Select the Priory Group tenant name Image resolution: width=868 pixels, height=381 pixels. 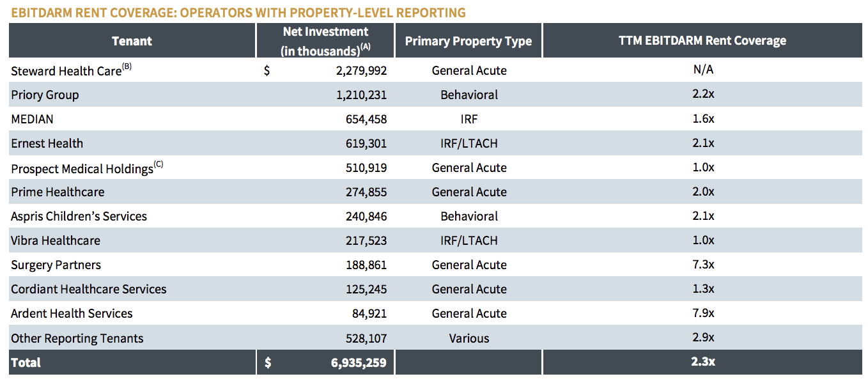44,95
